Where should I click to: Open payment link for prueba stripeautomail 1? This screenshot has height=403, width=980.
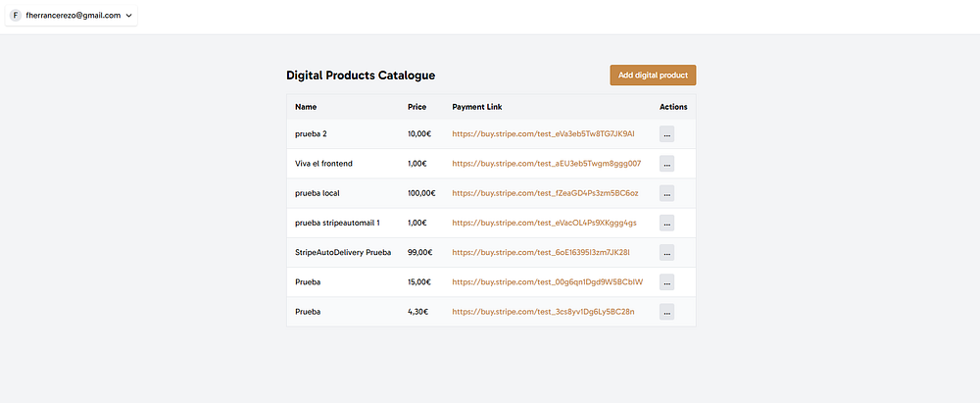tap(544, 223)
